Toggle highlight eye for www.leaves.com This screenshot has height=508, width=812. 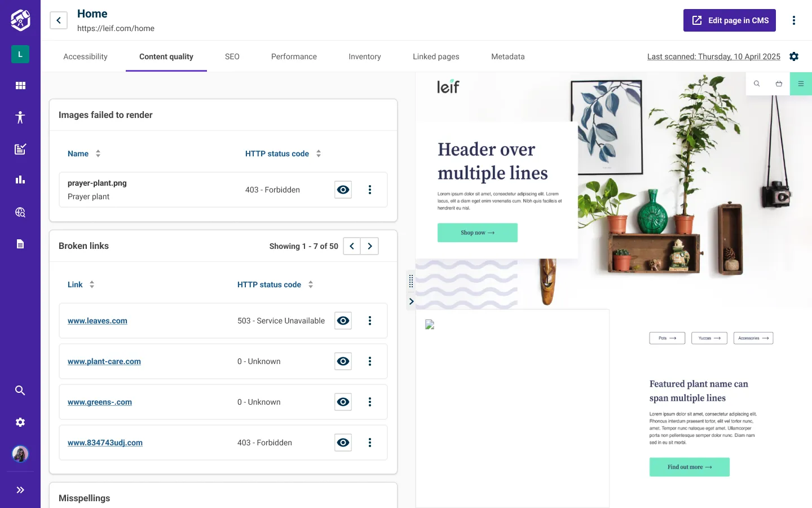coord(343,321)
